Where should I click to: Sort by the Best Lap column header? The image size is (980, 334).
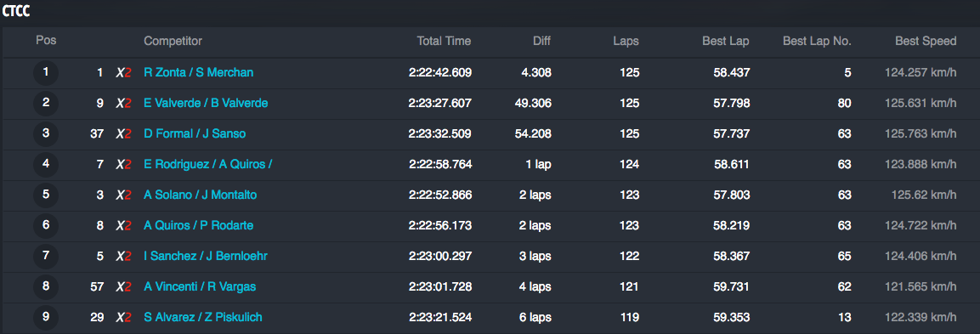click(726, 42)
